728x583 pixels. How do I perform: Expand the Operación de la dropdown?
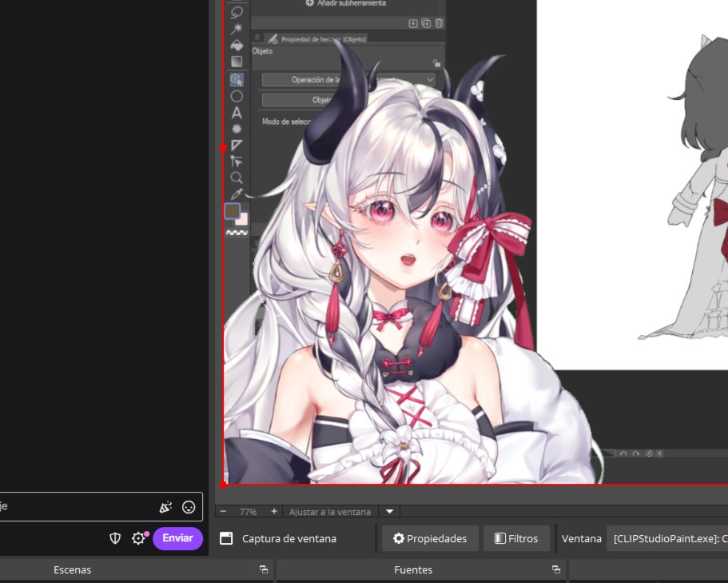click(348, 80)
